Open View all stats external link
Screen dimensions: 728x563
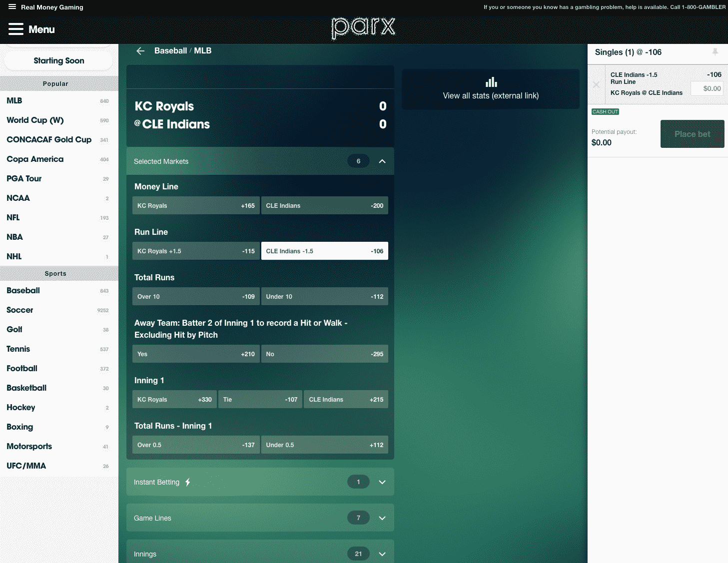(491, 89)
